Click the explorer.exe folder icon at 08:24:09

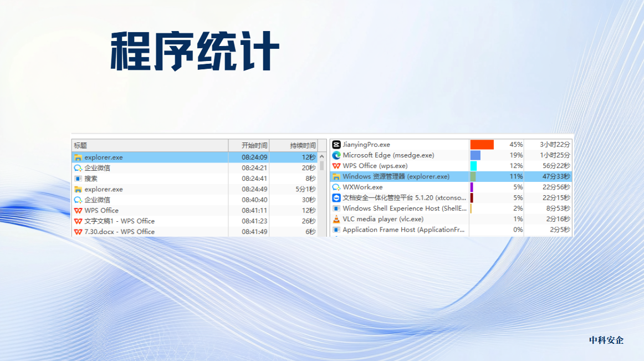click(x=78, y=157)
